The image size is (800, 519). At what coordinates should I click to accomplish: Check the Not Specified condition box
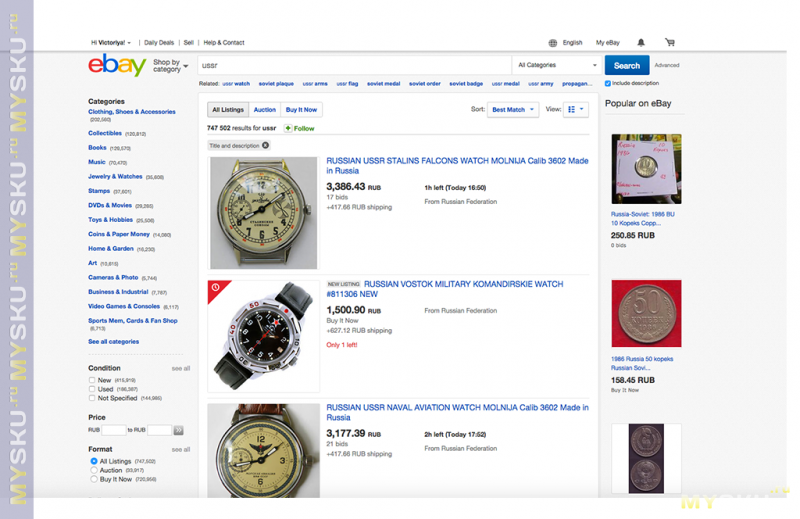(92, 398)
